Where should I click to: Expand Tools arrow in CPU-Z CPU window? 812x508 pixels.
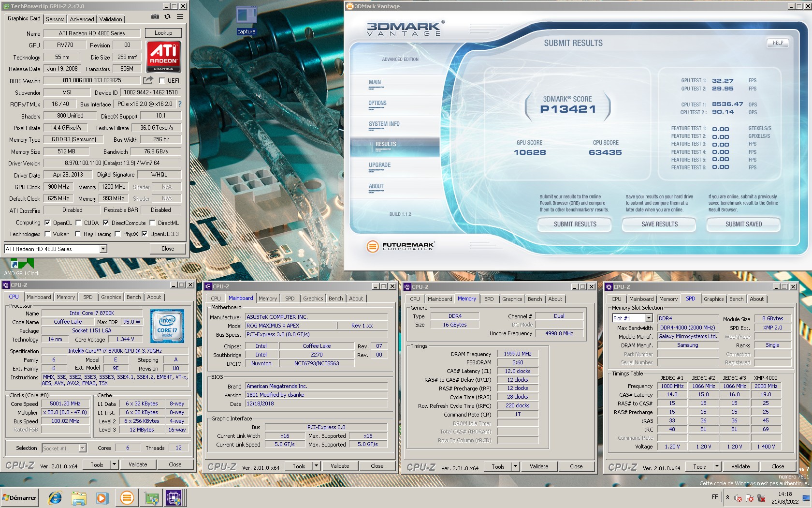point(114,464)
